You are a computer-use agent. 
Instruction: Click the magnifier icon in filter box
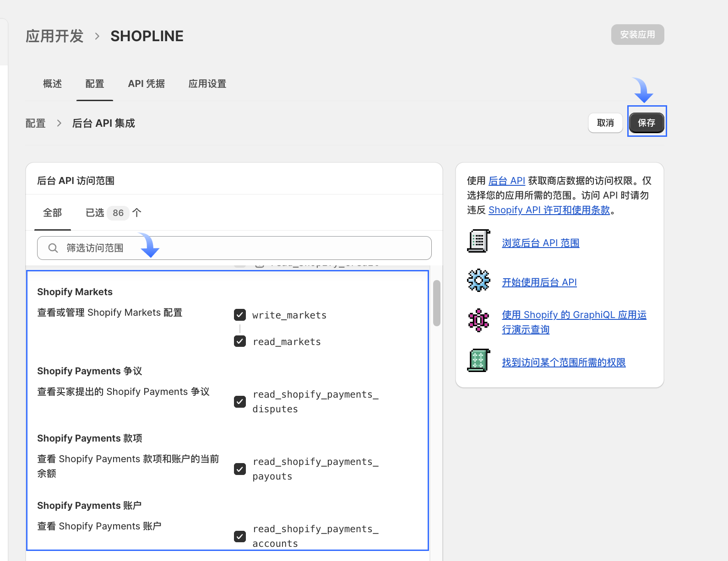click(x=53, y=248)
